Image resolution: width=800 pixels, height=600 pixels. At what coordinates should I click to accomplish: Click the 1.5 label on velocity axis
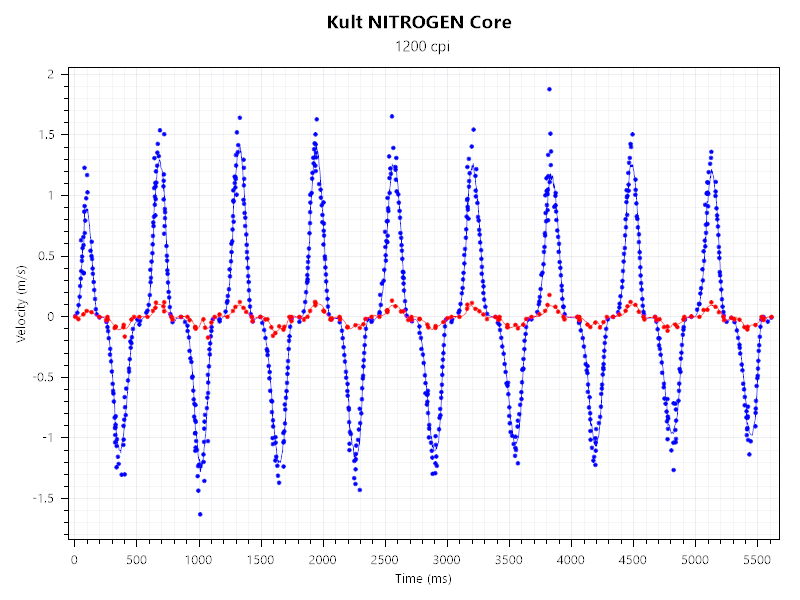(x=46, y=135)
